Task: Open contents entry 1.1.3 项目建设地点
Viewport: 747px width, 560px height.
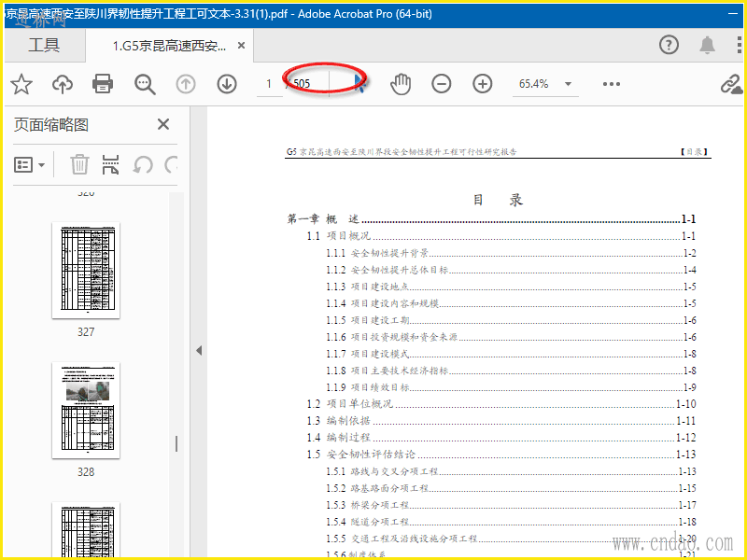Action: (511, 287)
